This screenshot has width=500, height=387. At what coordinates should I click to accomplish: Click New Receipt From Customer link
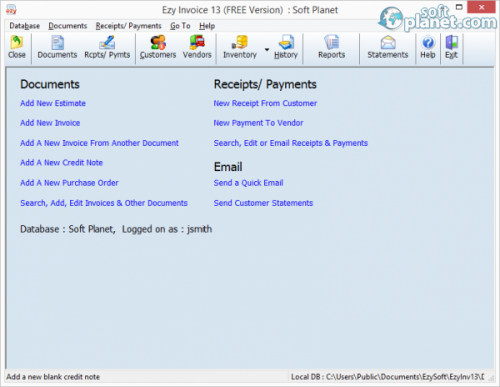(x=265, y=103)
